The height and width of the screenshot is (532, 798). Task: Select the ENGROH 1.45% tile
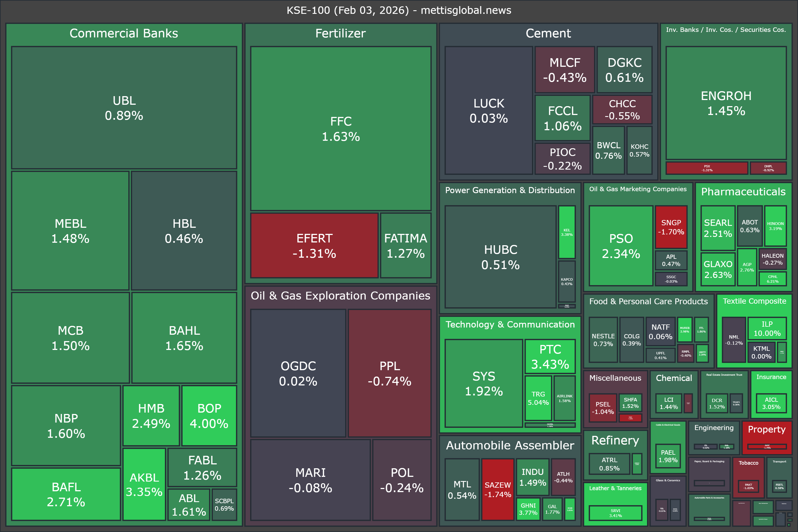tap(726, 103)
